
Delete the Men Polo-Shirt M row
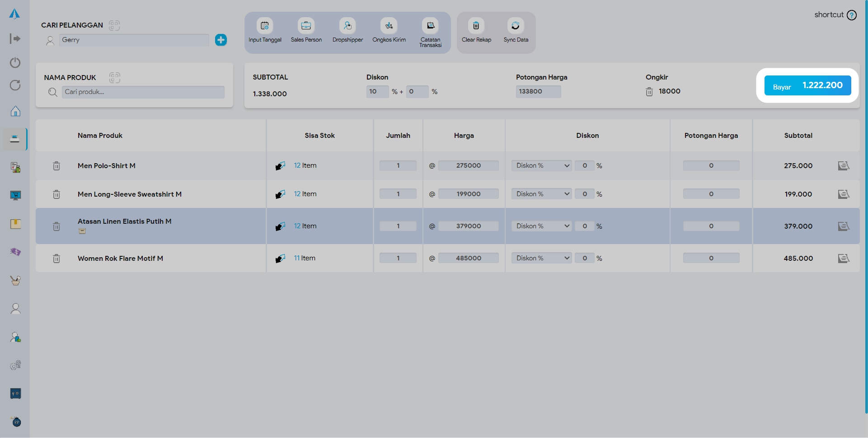pos(56,166)
